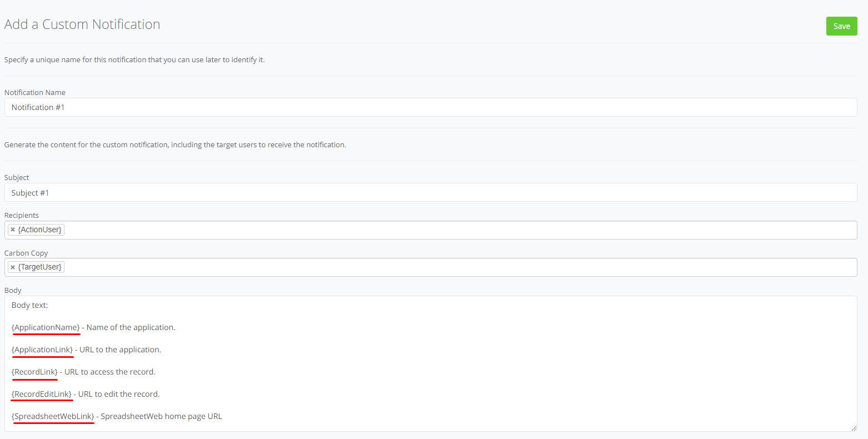This screenshot has width=868, height=439.
Task: Select the {TargetUser} tag label
Action: (x=40, y=267)
